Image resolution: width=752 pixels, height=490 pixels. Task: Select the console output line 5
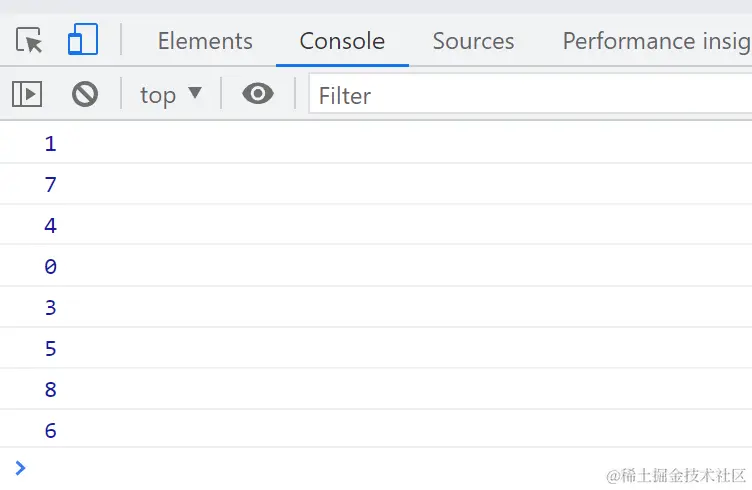(x=51, y=349)
